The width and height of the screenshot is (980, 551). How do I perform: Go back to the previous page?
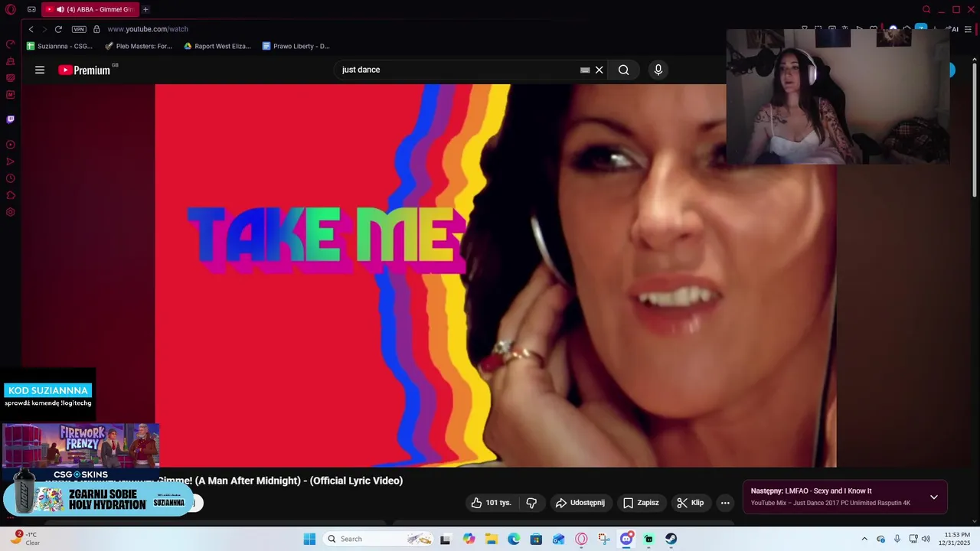coord(31,29)
